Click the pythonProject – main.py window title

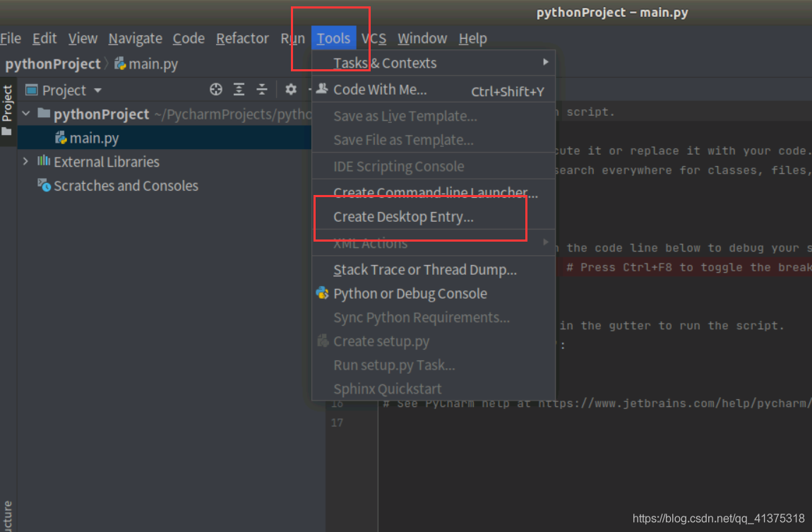coord(612,13)
